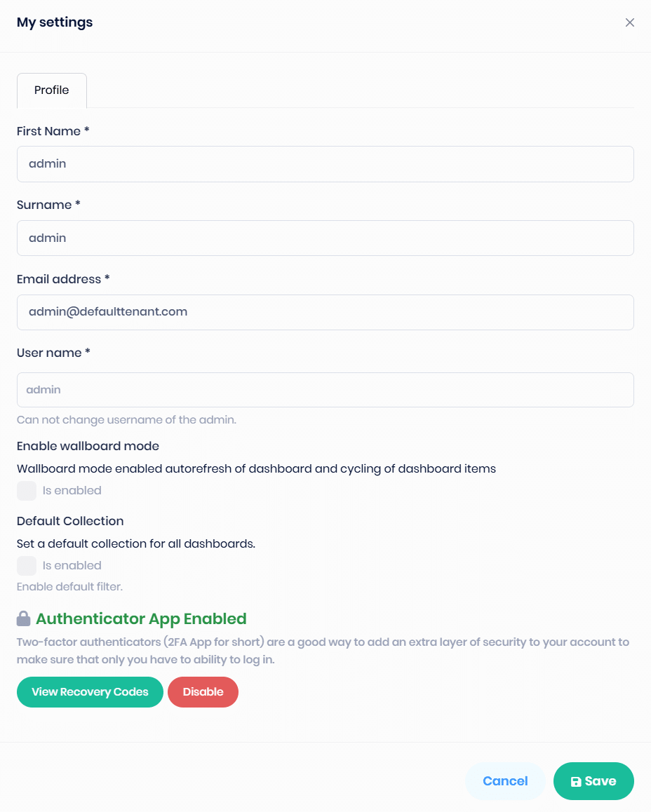Click the disabled User name field

pos(325,390)
